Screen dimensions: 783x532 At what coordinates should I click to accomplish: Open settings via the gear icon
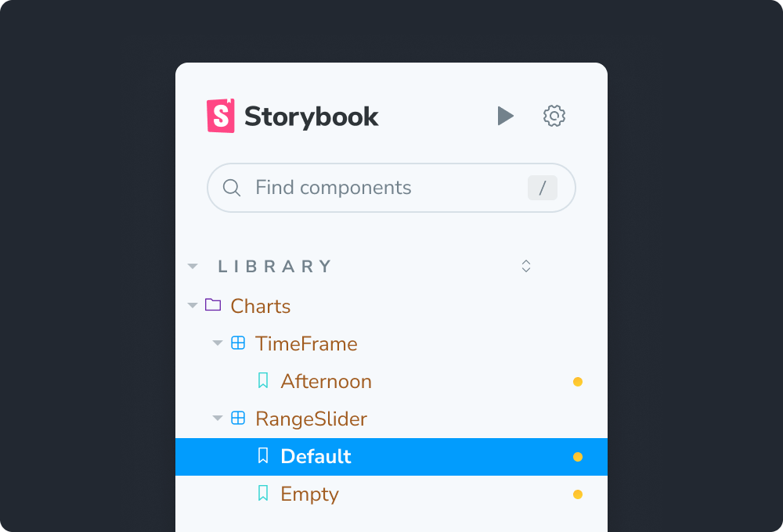point(554,116)
